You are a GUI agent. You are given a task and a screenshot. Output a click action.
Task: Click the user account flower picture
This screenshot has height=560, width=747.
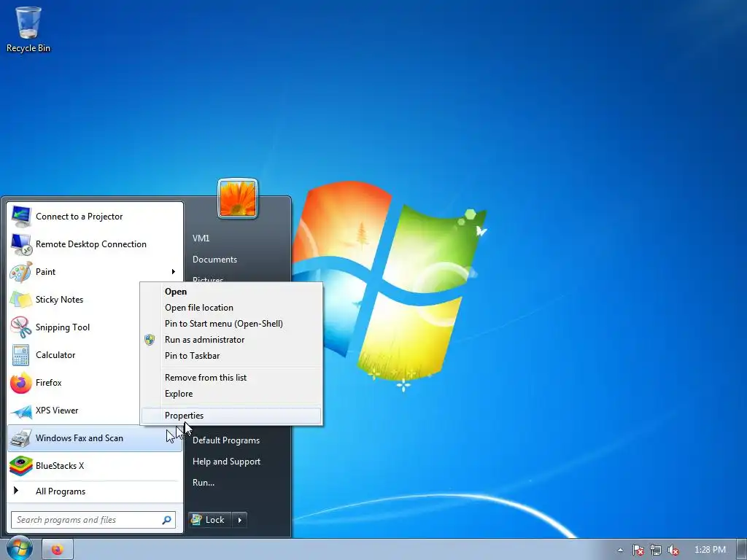point(238,198)
